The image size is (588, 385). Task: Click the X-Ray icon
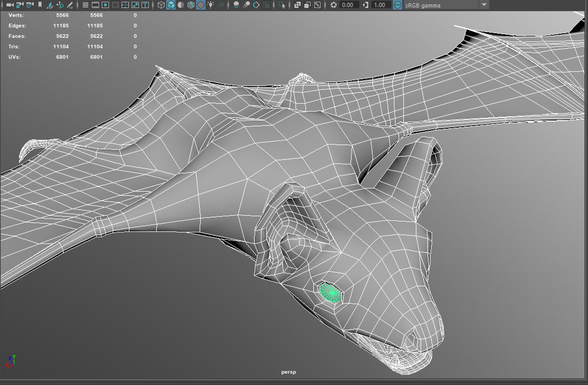pos(297,5)
